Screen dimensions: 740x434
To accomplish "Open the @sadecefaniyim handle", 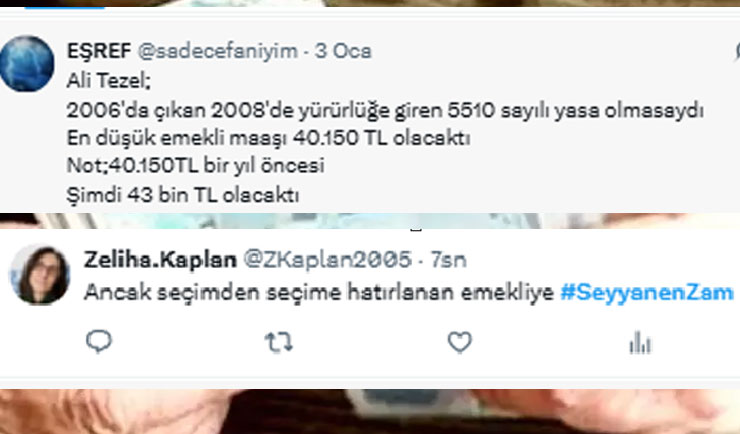I will (x=218, y=51).
